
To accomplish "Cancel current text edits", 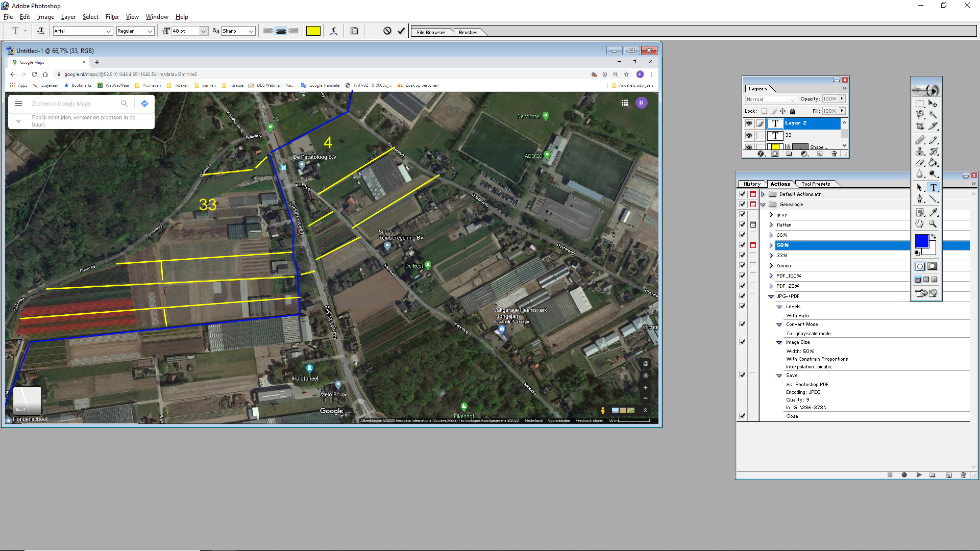I will point(387,31).
